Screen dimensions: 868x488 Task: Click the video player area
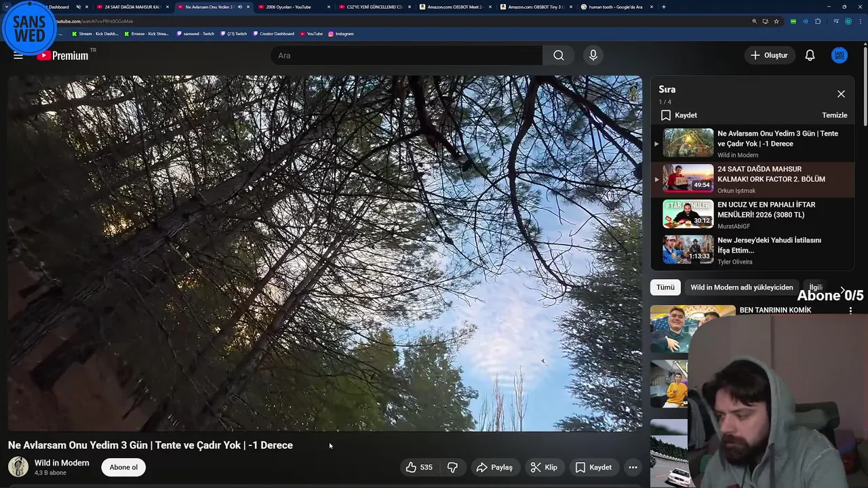325,253
